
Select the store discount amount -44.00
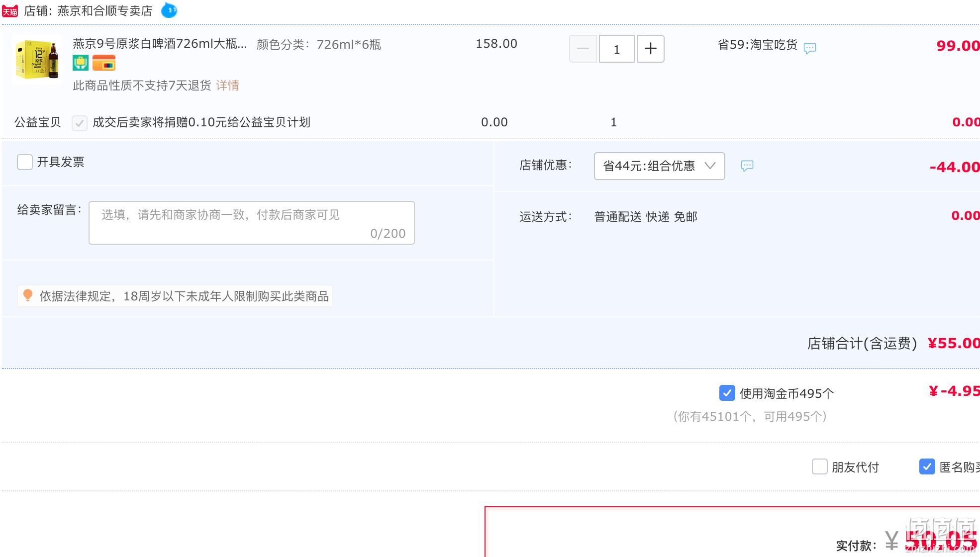[955, 167]
